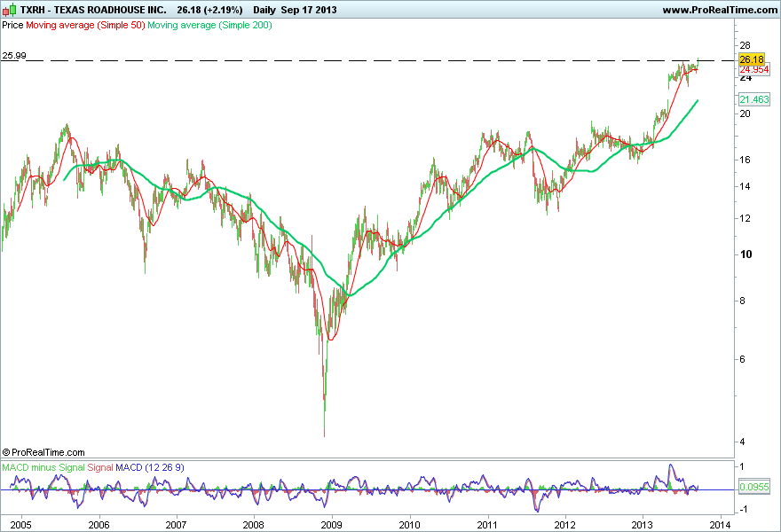Select the Moving average (Simple 200) legend

point(209,25)
